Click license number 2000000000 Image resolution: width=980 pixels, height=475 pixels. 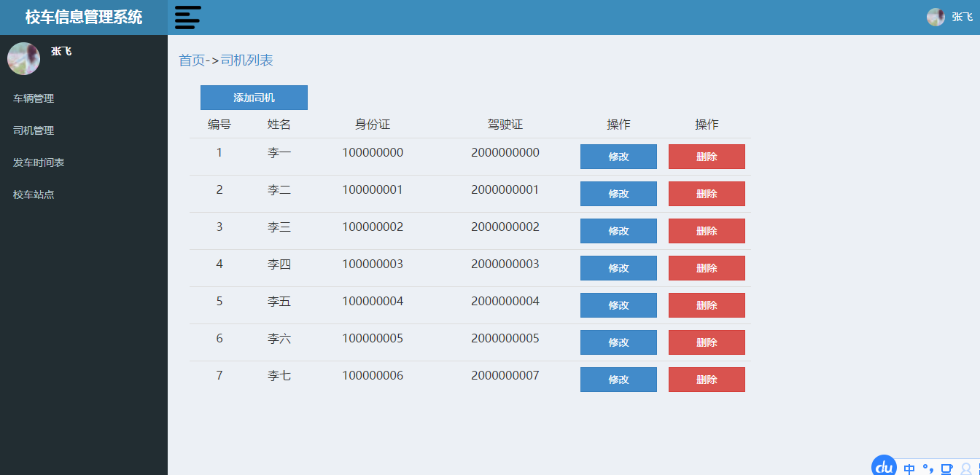point(505,152)
